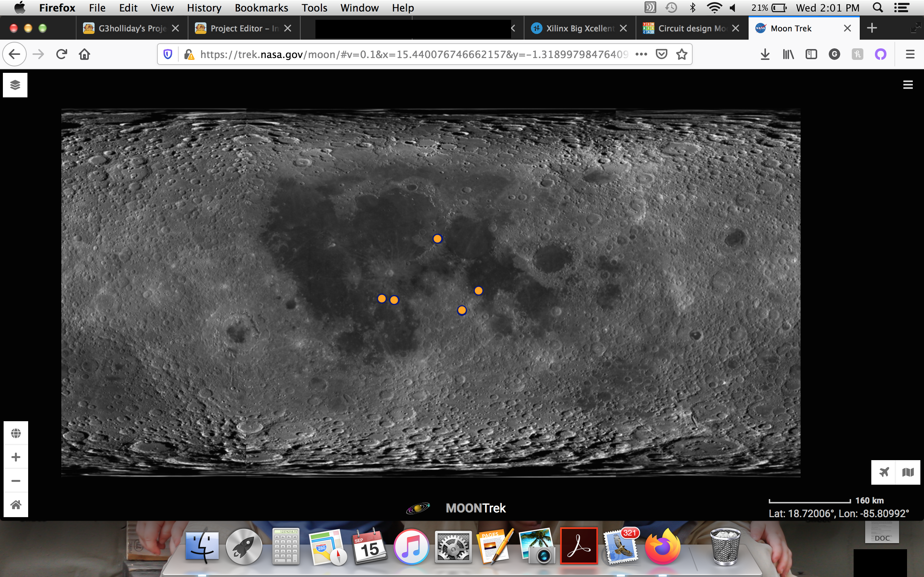Toggle the grayscale extension icon
Image resolution: width=924 pixels, height=577 pixels.
834,54
